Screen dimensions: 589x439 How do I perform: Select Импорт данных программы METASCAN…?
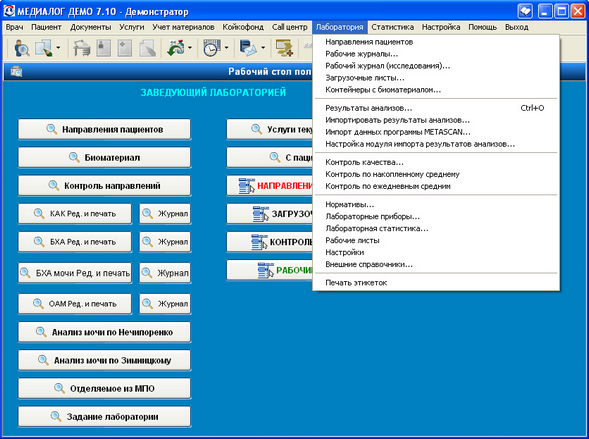(436, 132)
